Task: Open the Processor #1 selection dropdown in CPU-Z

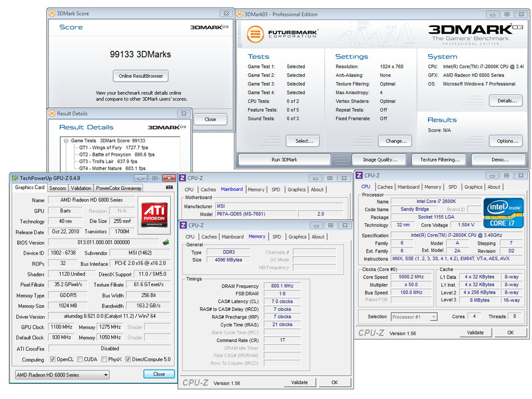Action: (x=414, y=317)
